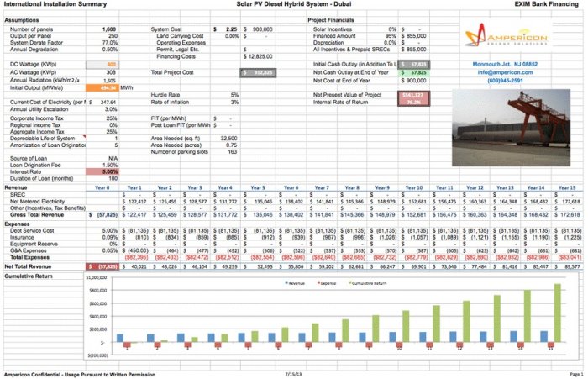
Task: Click the green Net Cash Outlay value
Action: (413, 72)
